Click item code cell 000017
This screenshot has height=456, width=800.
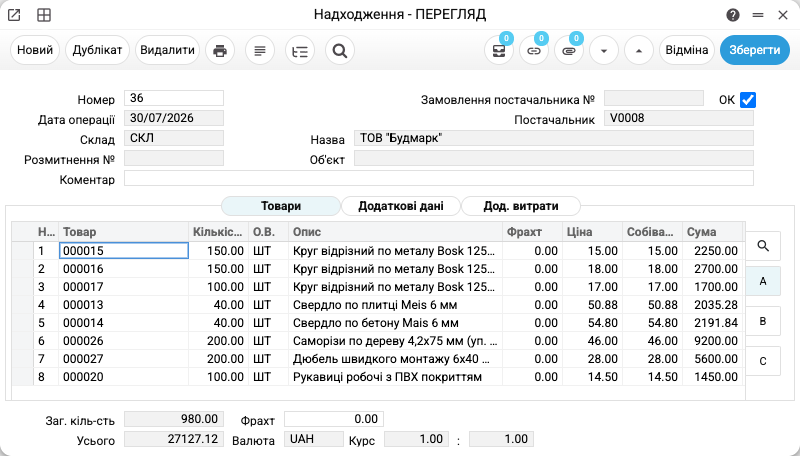(x=123, y=287)
